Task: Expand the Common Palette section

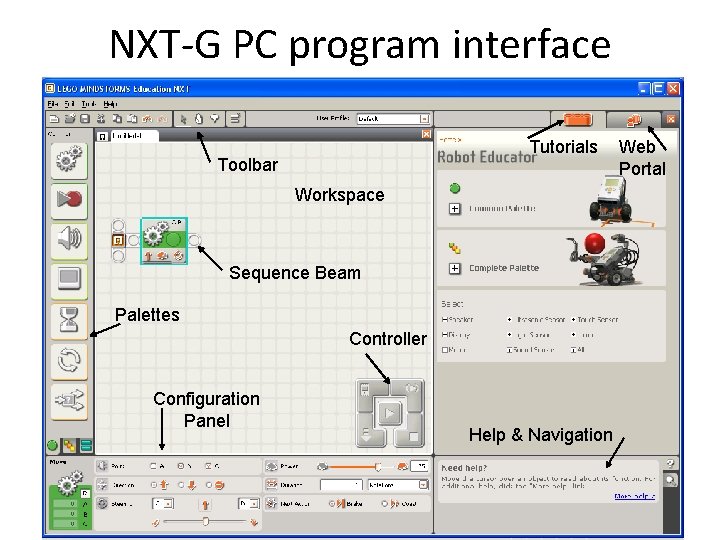Action: 455,209
